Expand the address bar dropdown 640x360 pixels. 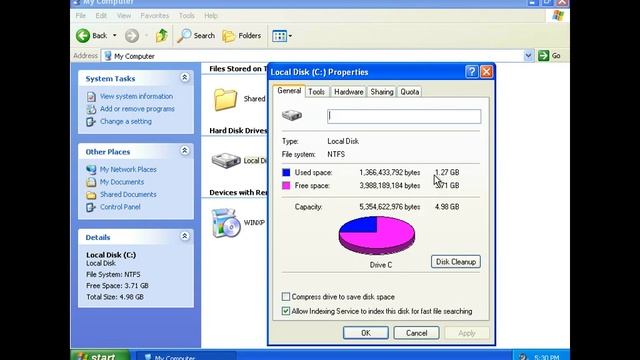529,56
